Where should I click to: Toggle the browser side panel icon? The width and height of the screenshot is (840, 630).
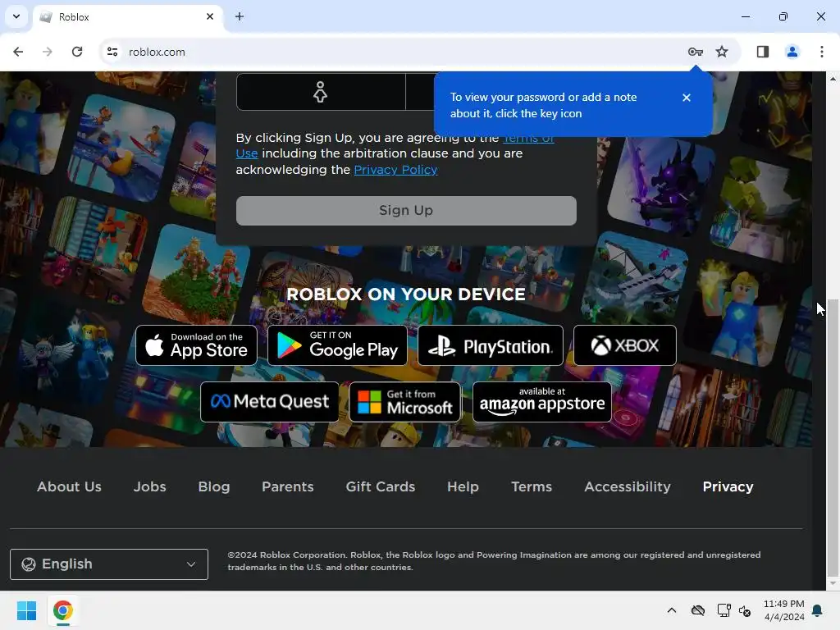pos(762,52)
